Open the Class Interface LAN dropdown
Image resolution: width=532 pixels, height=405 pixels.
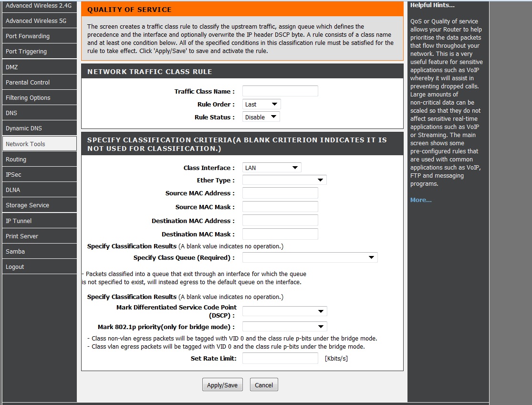coord(271,168)
